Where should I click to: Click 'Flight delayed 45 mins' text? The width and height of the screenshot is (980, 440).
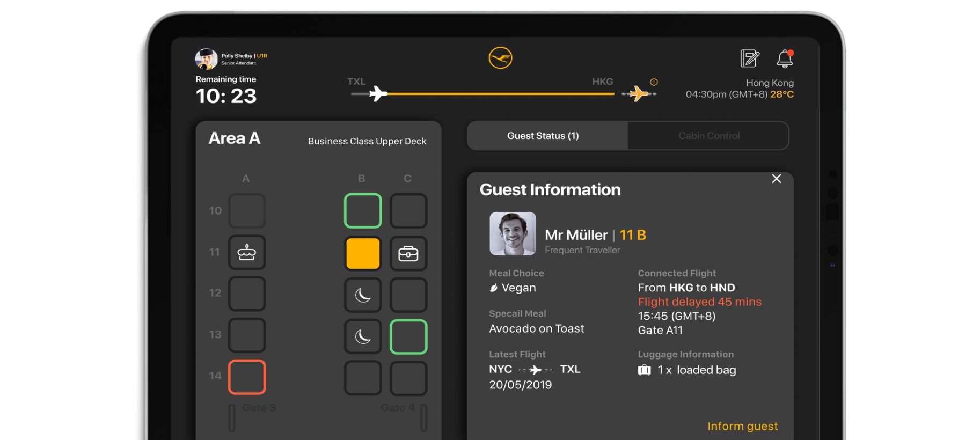[699, 302]
